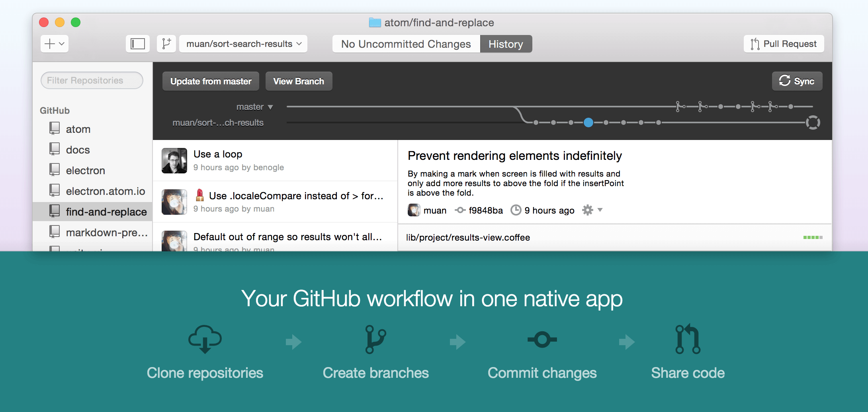Open the 'Use a loop' commit
The width and height of the screenshot is (868, 412).
[x=275, y=161]
